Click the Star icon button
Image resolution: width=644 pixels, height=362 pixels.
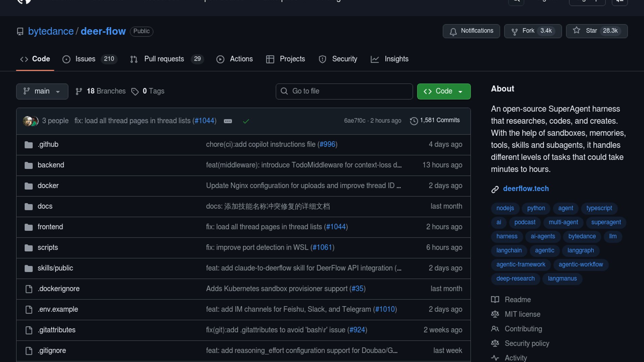(577, 31)
